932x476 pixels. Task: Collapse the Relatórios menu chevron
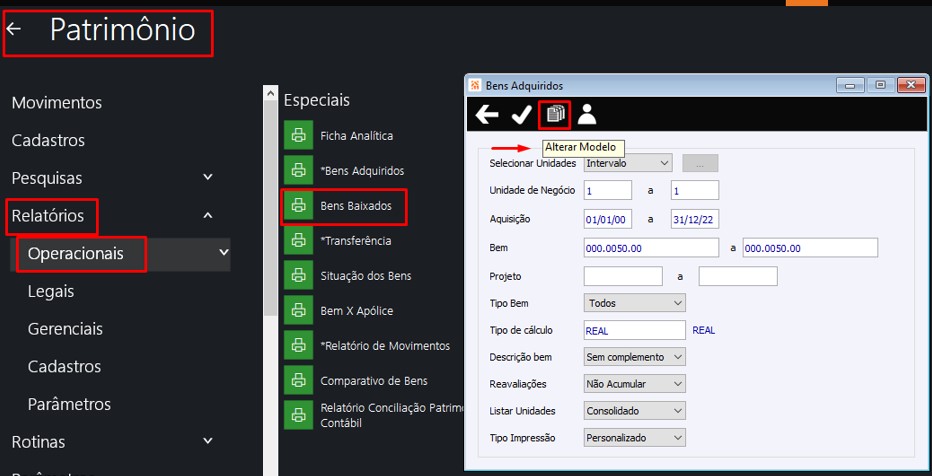207,215
